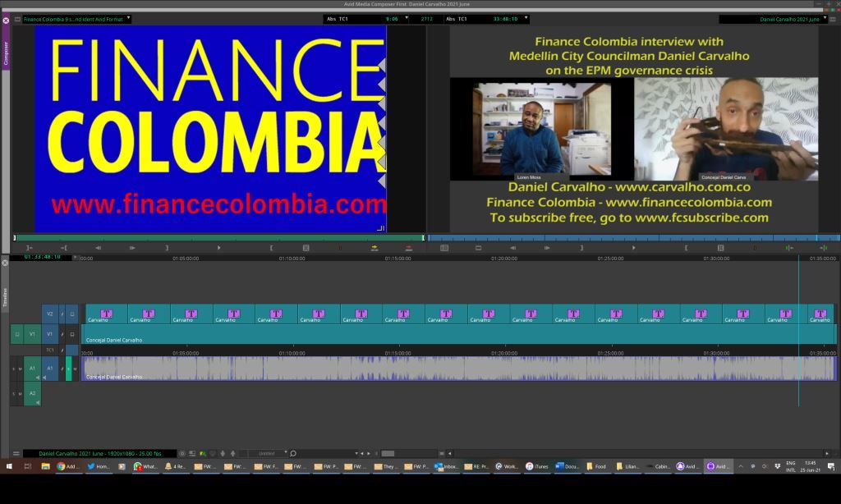The image size is (841, 504).
Task: Click the source monitor position bar
Action: click(218, 237)
